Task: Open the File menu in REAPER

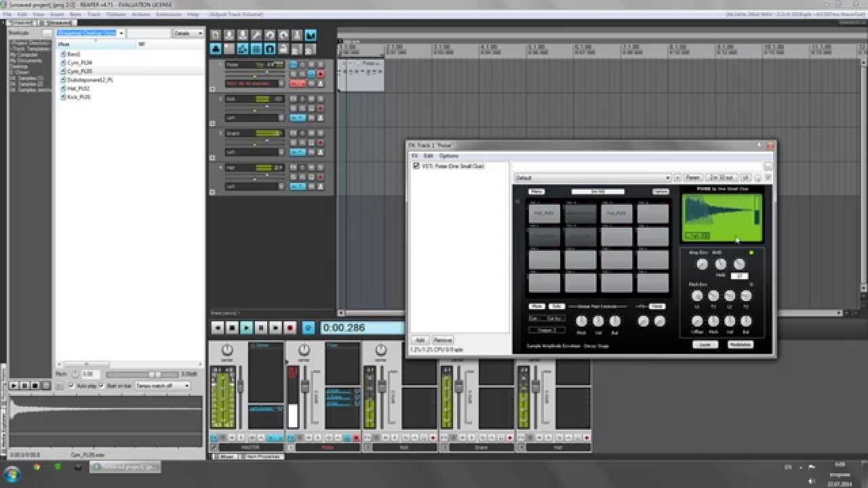Action: click(7, 14)
